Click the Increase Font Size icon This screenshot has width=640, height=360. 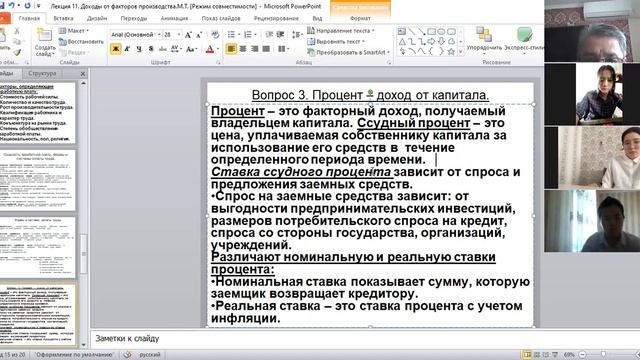pos(188,35)
